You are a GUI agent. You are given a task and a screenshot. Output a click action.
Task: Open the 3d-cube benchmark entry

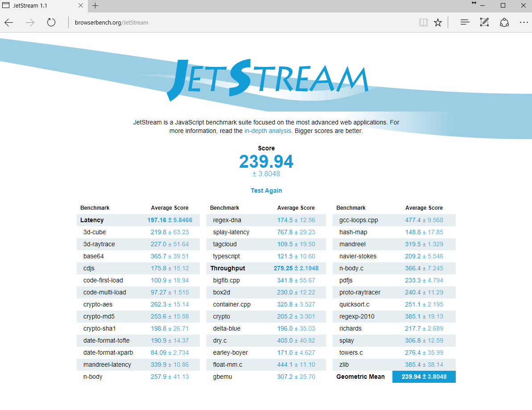[95, 232]
